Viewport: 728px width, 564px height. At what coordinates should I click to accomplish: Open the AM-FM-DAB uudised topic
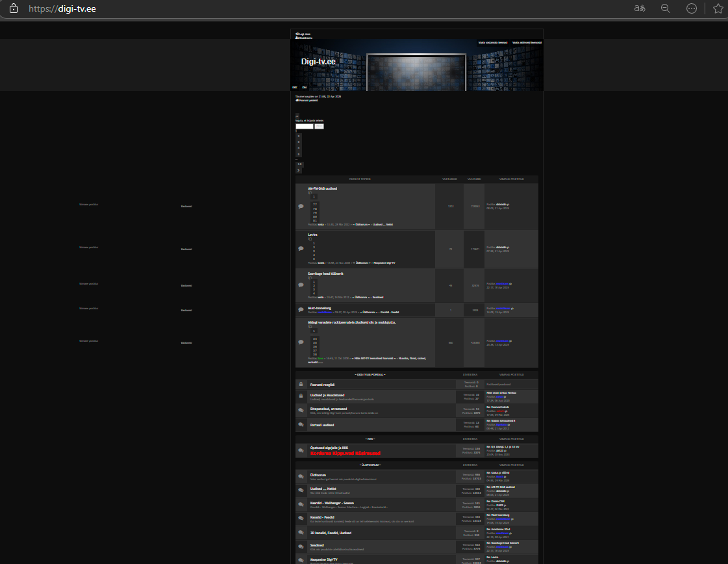coord(322,188)
